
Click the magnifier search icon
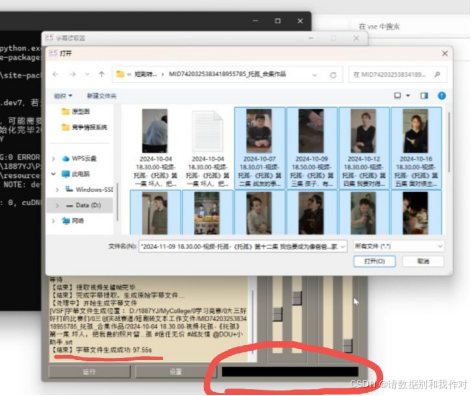pos(437,75)
